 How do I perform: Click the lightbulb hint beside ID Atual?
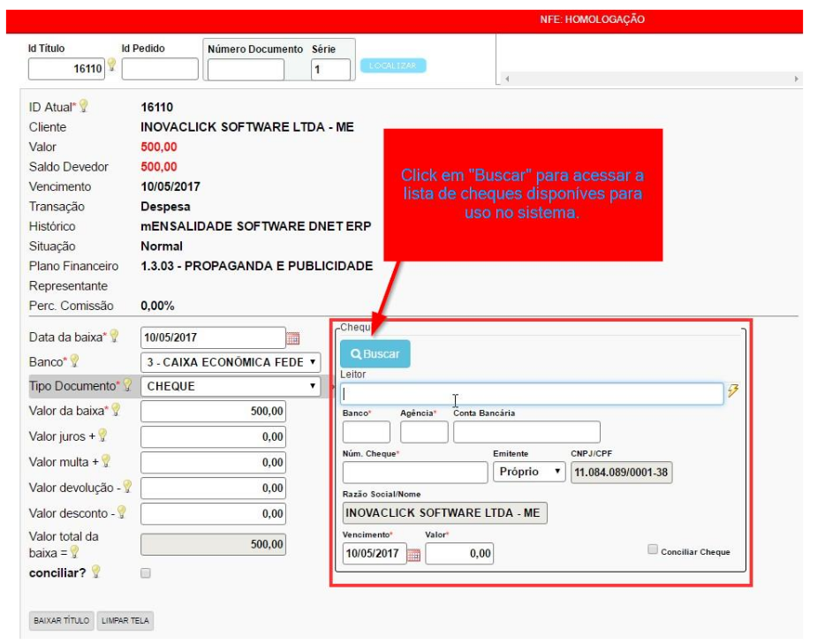(x=84, y=107)
